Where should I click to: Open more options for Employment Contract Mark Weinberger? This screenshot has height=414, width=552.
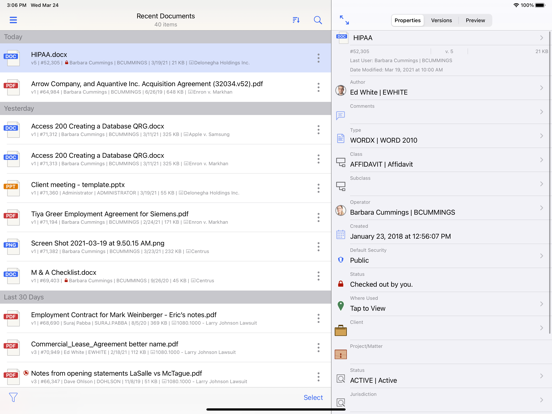318,318
